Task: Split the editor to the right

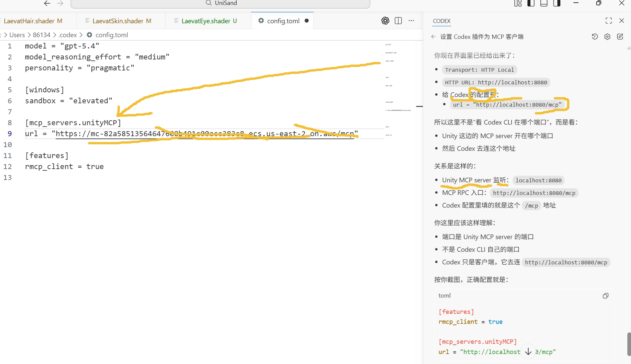Action: click(398, 21)
